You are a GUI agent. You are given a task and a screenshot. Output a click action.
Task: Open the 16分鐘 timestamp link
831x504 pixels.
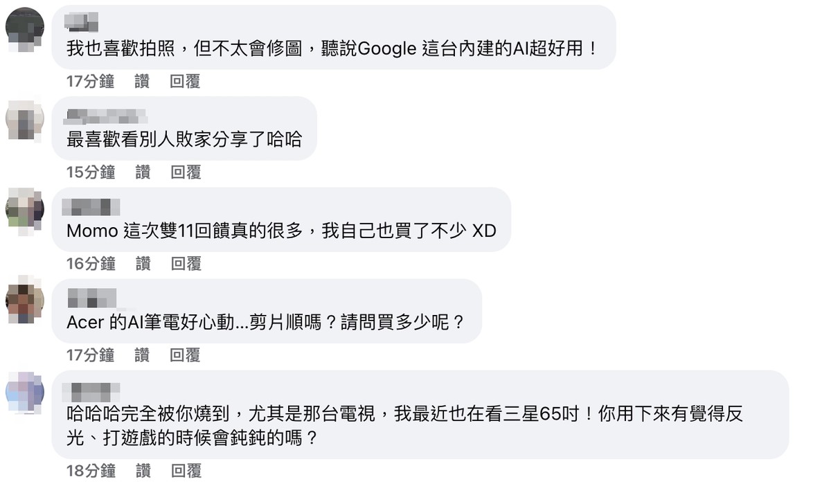[89, 264]
